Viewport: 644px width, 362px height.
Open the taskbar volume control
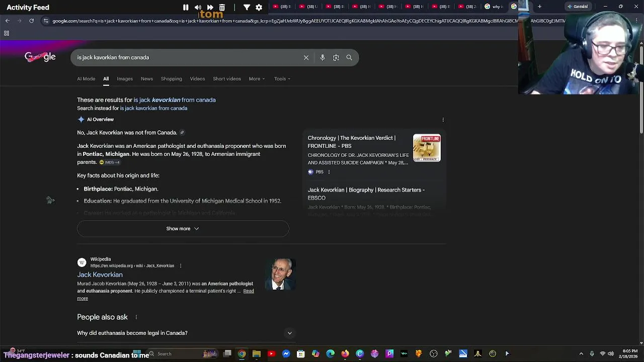611,354
